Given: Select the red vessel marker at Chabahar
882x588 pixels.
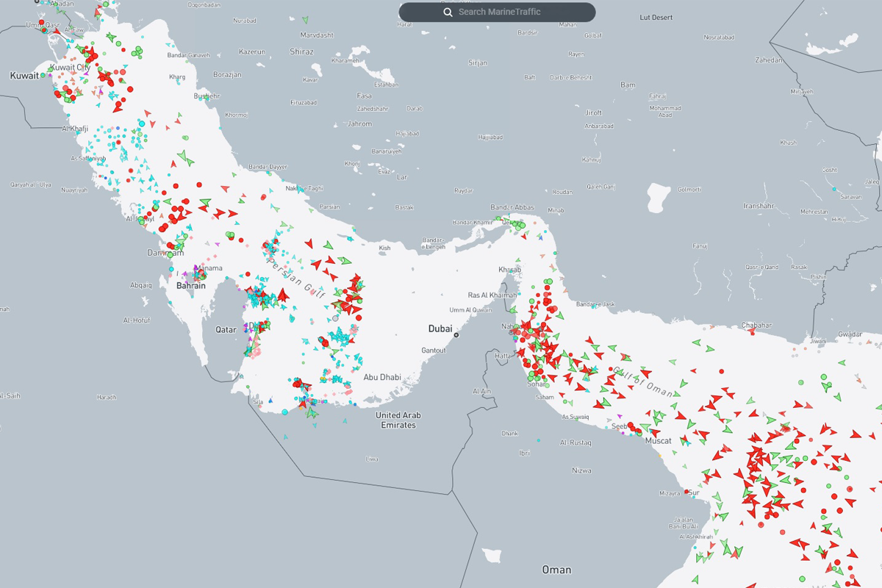Looking at the screenshot, I should [751, 332].
